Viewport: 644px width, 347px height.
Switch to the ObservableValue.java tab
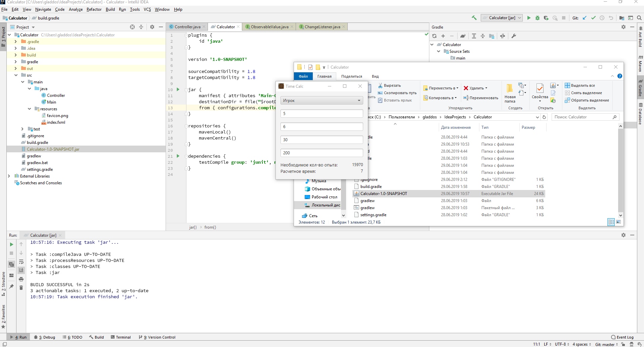(269, 27)
